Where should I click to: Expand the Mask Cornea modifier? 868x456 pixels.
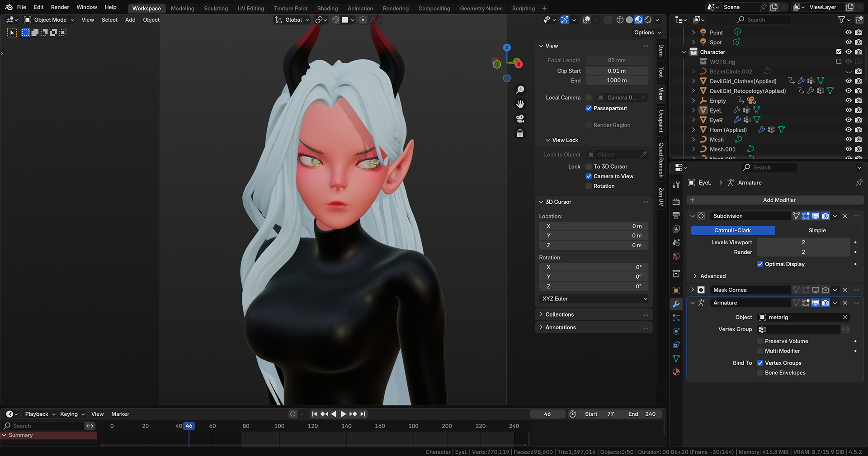(x=692, y=290)
